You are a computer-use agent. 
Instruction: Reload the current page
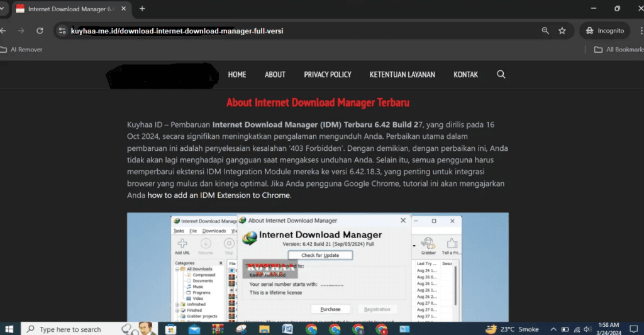click(x=40, y=31)
